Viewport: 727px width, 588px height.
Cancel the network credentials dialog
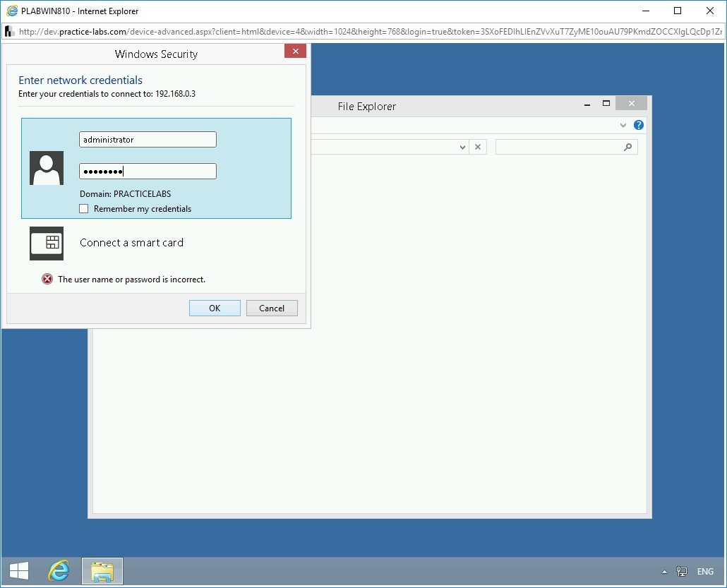point(272,308)
